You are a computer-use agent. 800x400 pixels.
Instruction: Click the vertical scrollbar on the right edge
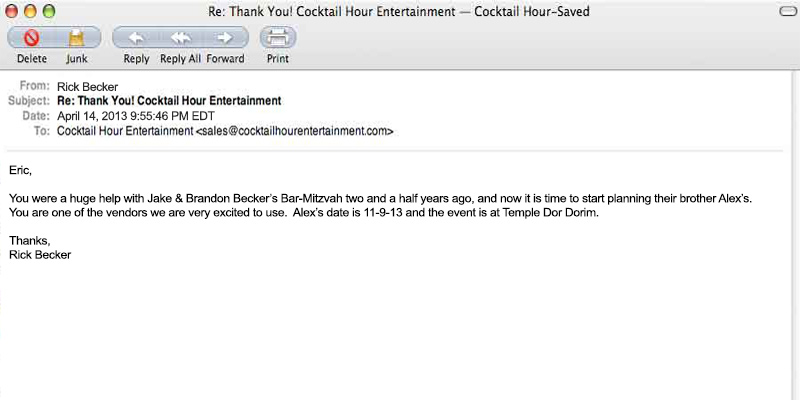pos(795,235)
